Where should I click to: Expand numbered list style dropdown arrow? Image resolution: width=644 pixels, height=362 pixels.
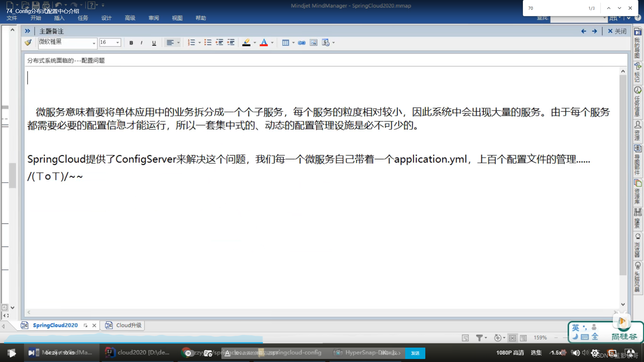(x=200, y=43)
